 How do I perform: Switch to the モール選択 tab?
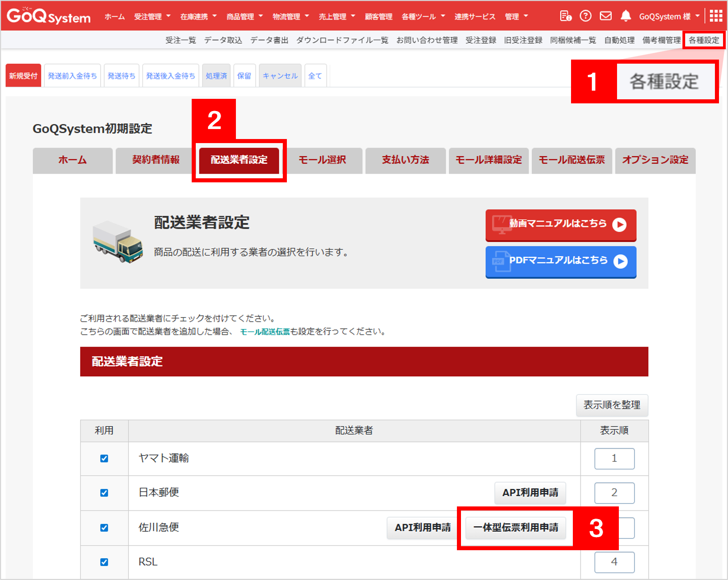pyautogui.click(x=322, y=160)
